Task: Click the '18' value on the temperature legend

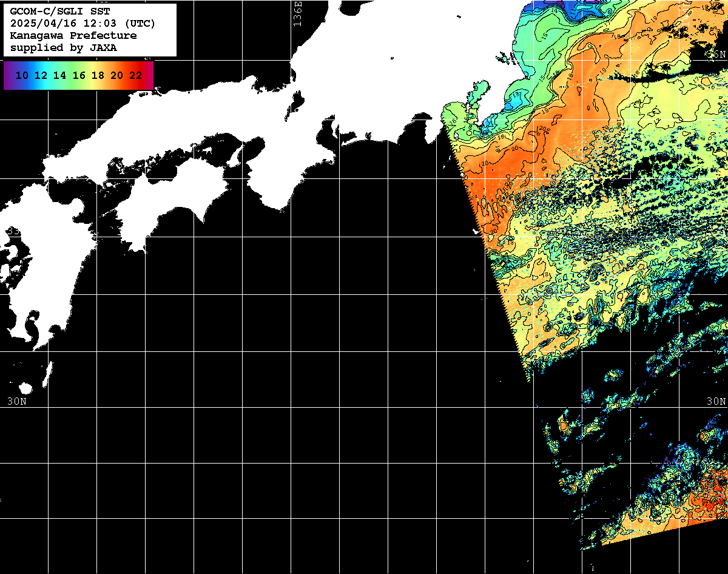Action: pyautogui.click(x=98, y=75)
